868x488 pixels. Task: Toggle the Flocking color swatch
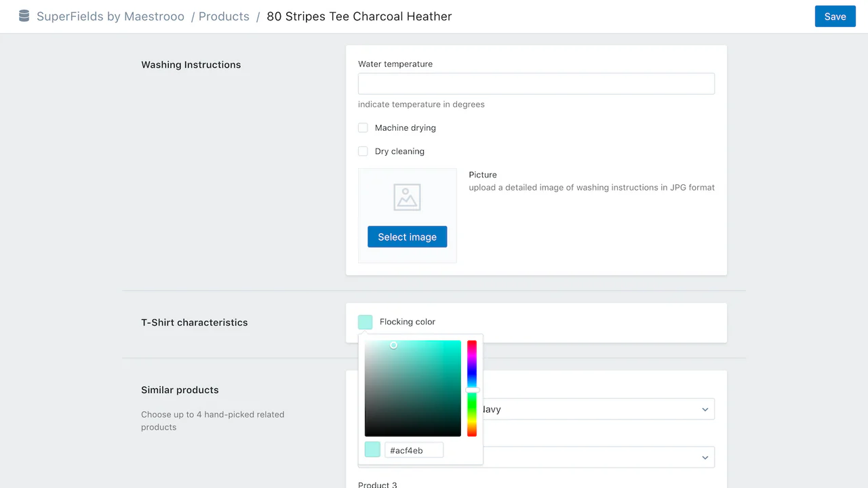pos(366,322)
